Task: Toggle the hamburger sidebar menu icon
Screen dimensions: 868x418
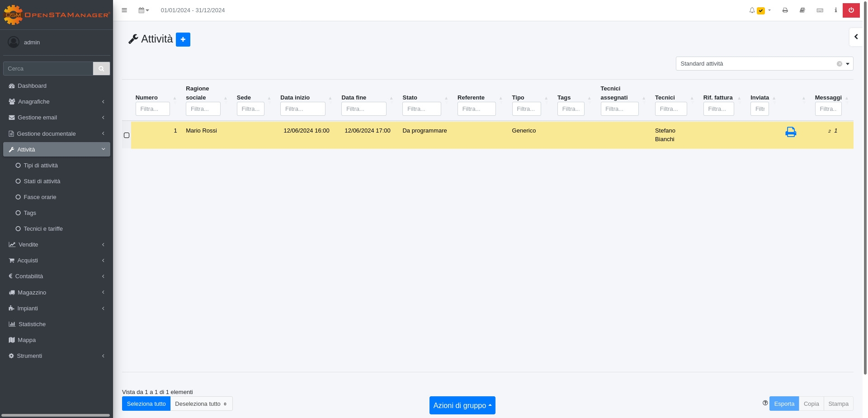Action: [124, 10]
